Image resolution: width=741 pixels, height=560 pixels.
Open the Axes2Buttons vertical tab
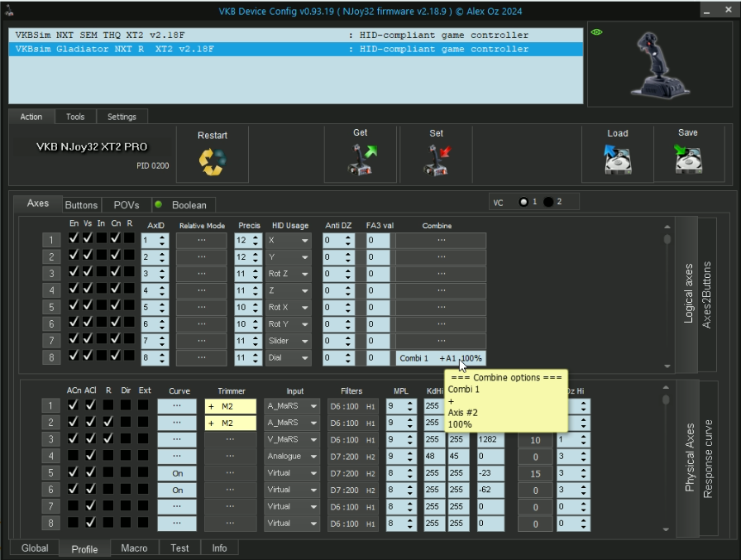tap(707, 294)
